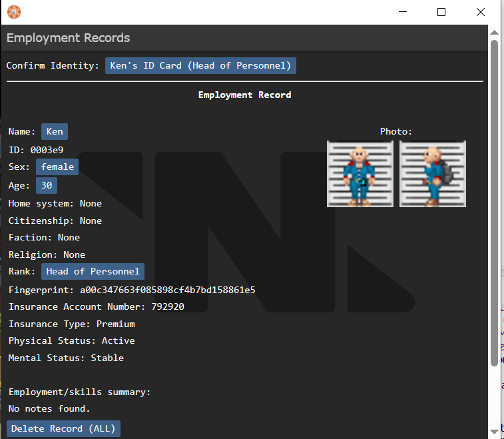Viewport: 504px width, 439px height.
Task: Minimize the Employment Records window
Action: coord(402,12)
